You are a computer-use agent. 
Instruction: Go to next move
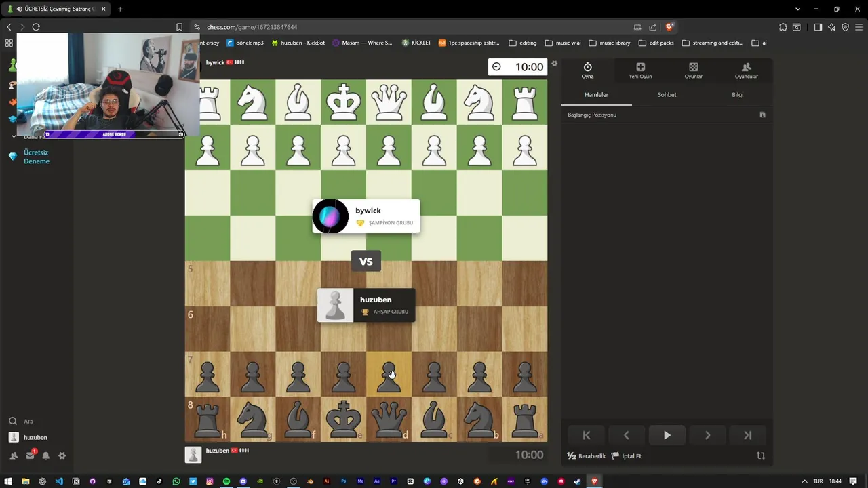point(707,435)
